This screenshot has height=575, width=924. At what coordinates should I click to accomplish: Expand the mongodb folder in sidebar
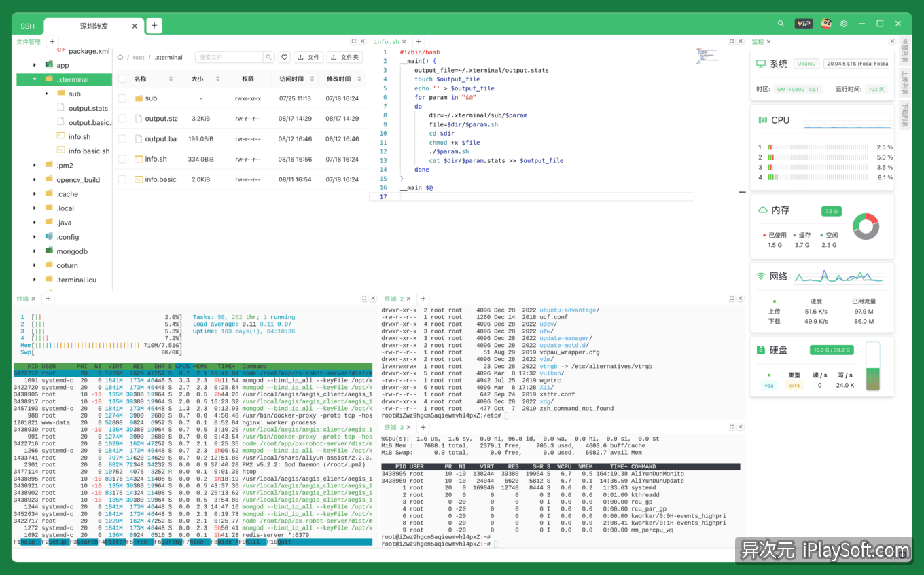pyautogui.click(x=35, y=251)
